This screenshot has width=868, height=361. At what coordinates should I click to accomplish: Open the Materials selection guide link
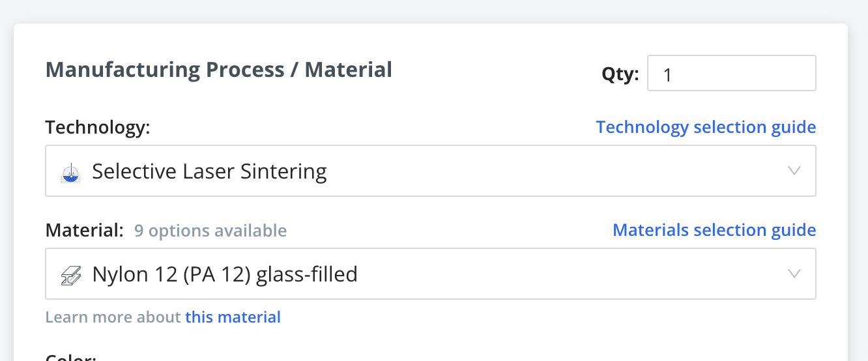point(714,230)
